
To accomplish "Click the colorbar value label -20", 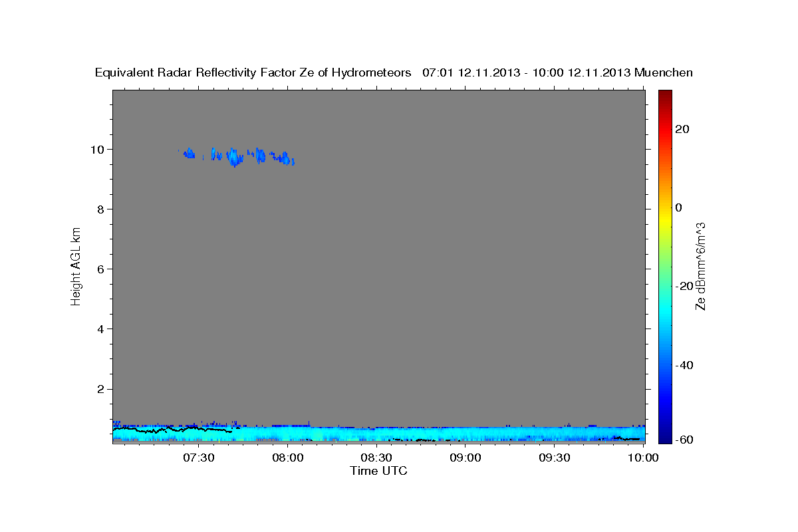I will coord(684,286).
